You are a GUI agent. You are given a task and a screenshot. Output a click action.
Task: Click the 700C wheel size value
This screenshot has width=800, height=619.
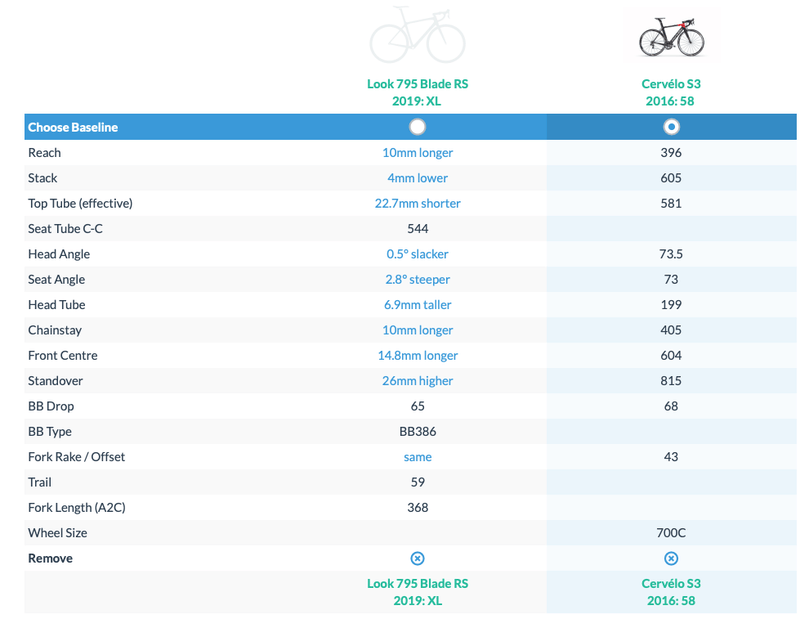tap(671, 533)
